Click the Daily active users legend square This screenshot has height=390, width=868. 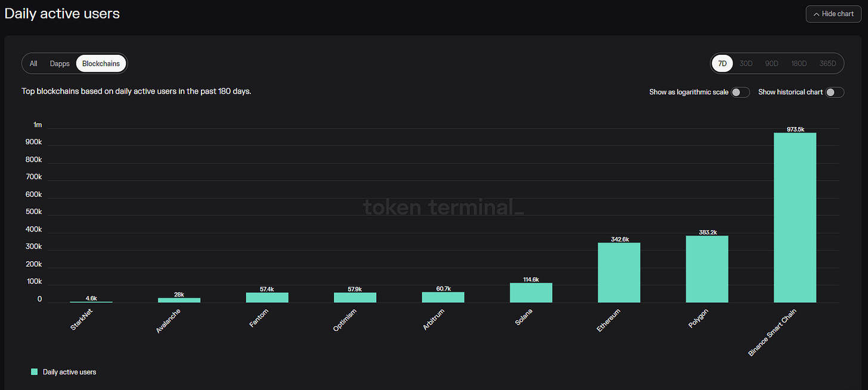tap(34, 372)
